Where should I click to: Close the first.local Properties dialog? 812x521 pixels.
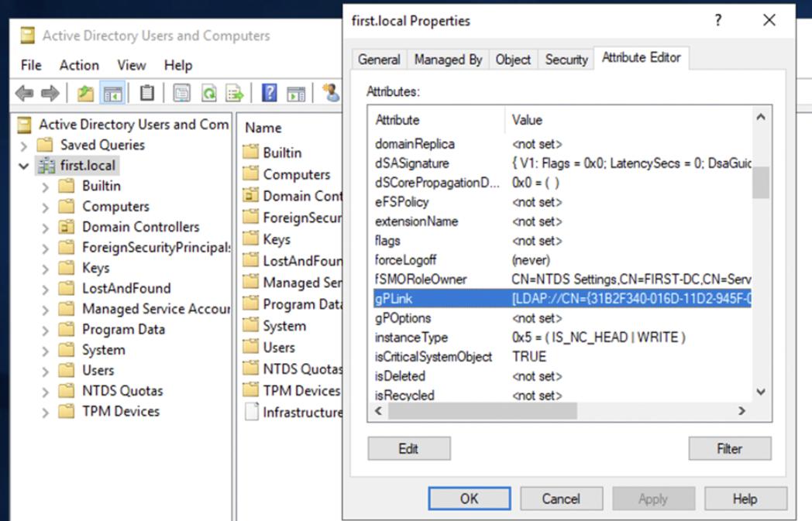[x=769, y=20]
